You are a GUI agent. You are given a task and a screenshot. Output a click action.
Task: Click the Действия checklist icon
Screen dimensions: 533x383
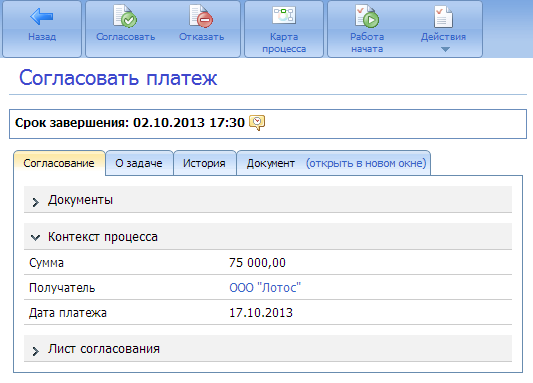pyautogui.click(x=443, y=17)
